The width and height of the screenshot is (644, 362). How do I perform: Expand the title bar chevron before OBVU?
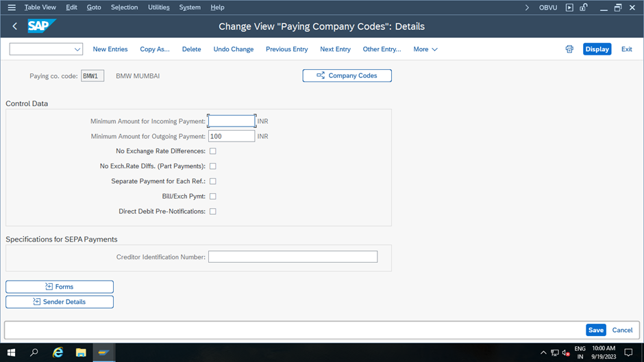[x=527, y=8]
